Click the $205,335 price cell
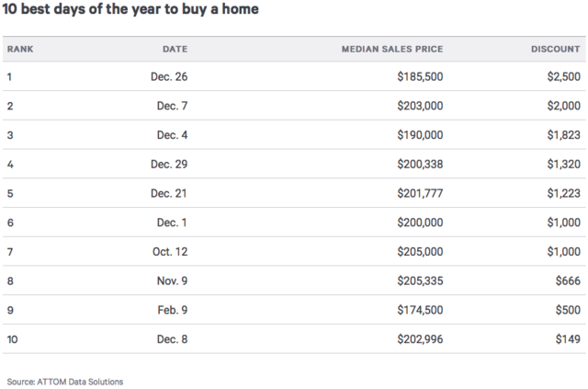 click(420, 281)
